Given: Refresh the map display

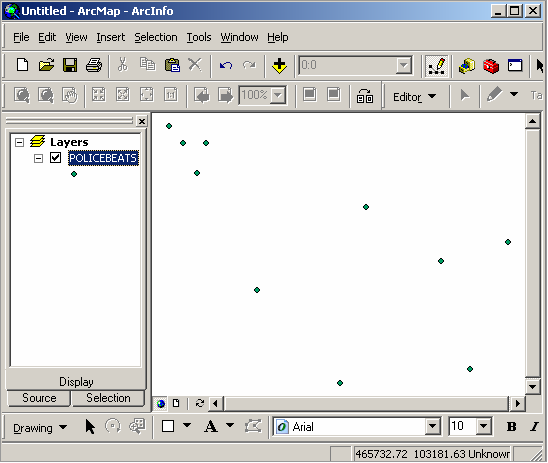Looking at the screenshot, I should [x=200, y=403].
